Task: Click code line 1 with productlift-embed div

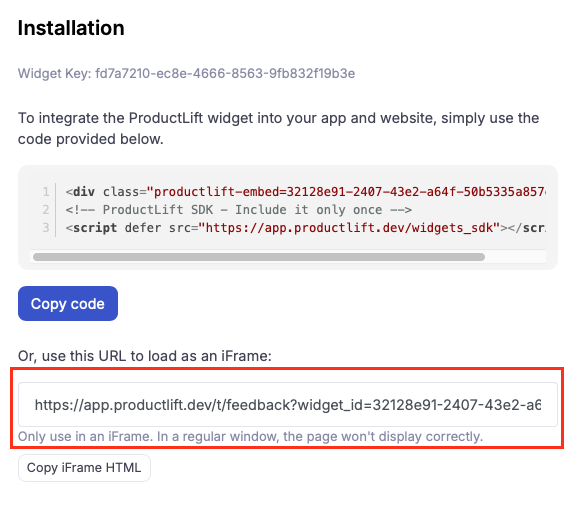Action: [306, 191]
